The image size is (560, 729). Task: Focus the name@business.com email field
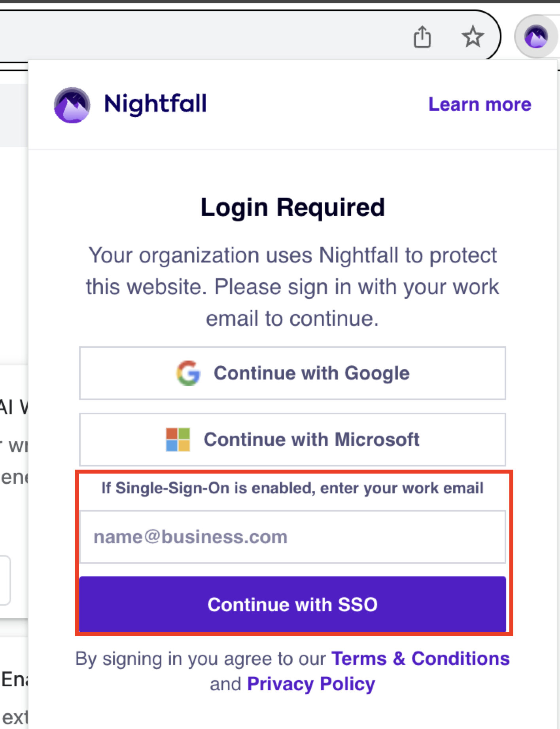[x=293, y=537]
